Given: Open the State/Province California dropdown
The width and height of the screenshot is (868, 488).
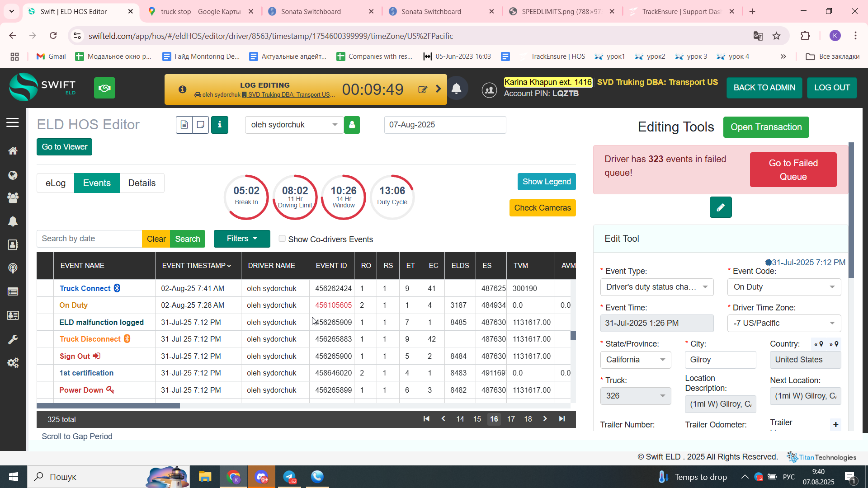Looking at the screenshot, I should (636, 360).
